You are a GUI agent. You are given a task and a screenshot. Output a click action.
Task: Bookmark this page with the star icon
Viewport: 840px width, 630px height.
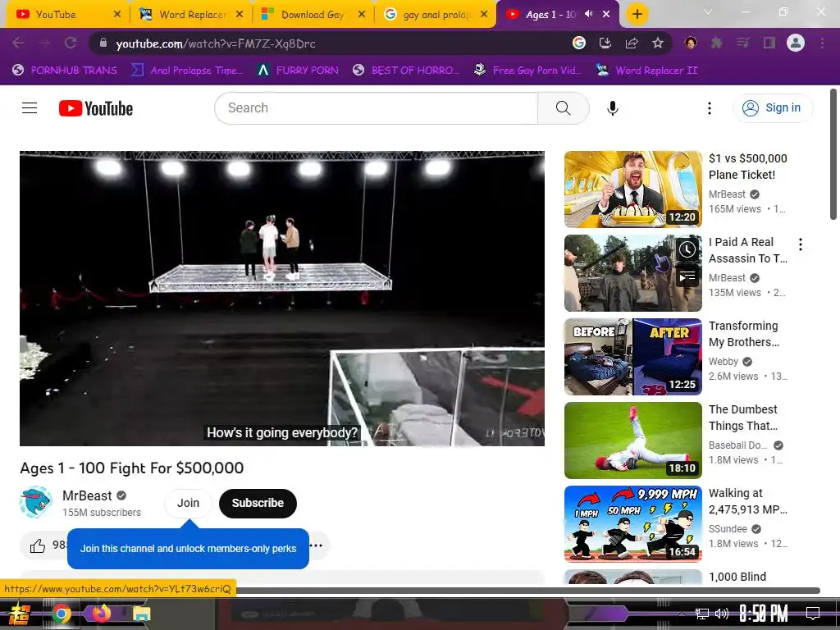658,43
